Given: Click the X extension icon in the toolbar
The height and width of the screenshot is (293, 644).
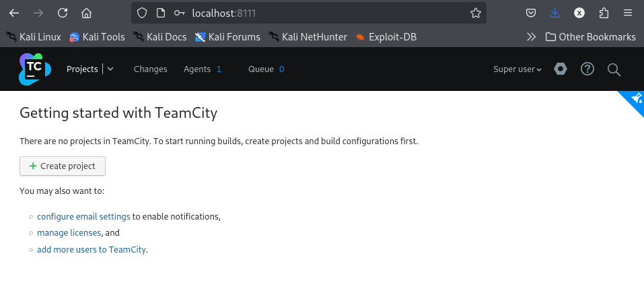Looking at the screenshot, I should (x=579, y=13).
